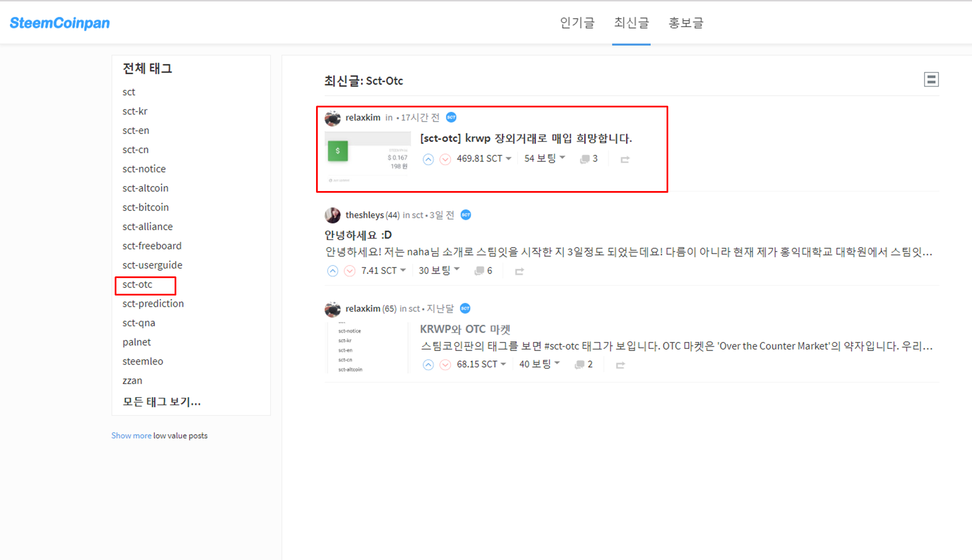Downvote the krwp 장외거래 post

coord(445,159)
